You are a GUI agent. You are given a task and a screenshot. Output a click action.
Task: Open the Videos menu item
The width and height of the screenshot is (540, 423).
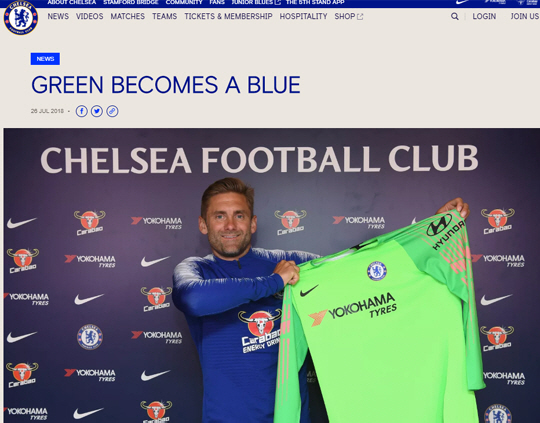point(90,17)
